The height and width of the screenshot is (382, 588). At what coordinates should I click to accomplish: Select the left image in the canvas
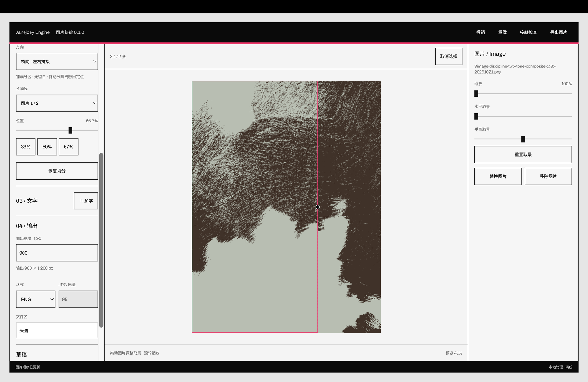tap(255, 207)
